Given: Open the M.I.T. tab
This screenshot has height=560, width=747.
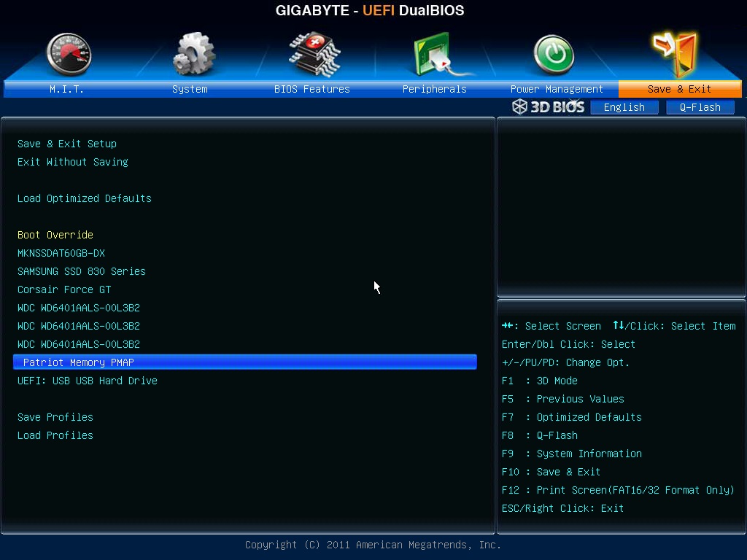Looking at the screenshot, I should [66, 89].
